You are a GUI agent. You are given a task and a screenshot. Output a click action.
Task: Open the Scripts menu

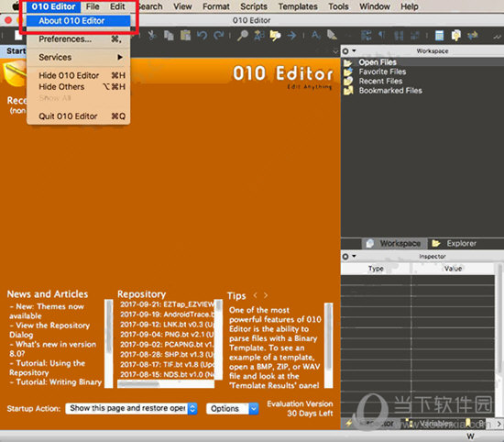pos(254,6)
